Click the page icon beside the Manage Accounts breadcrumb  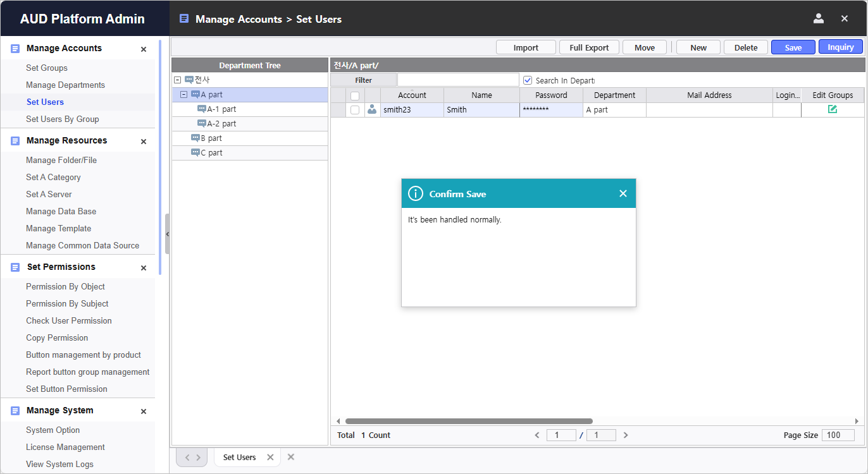pyautogui.click(x=184, y=19)
